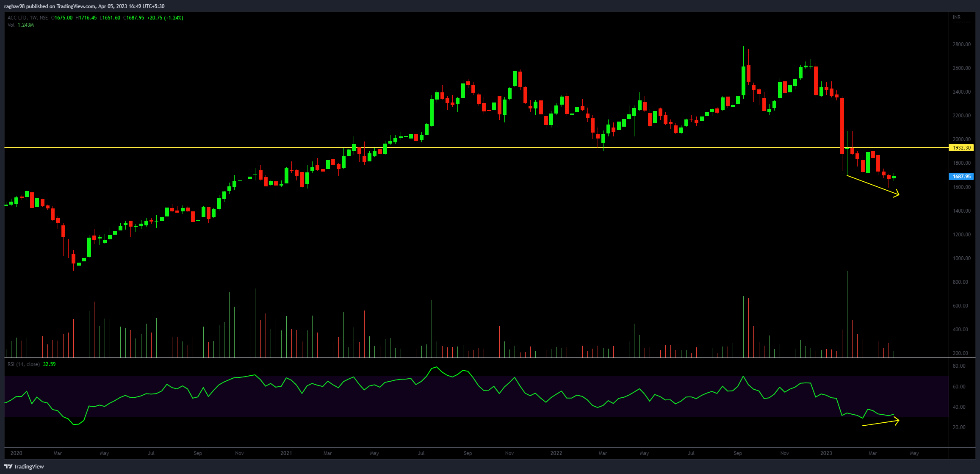This screenshot has height=474, width=980.
Task: Click the high price H1716.45 value
Action: pyautogui.click(x=86, y=18)
